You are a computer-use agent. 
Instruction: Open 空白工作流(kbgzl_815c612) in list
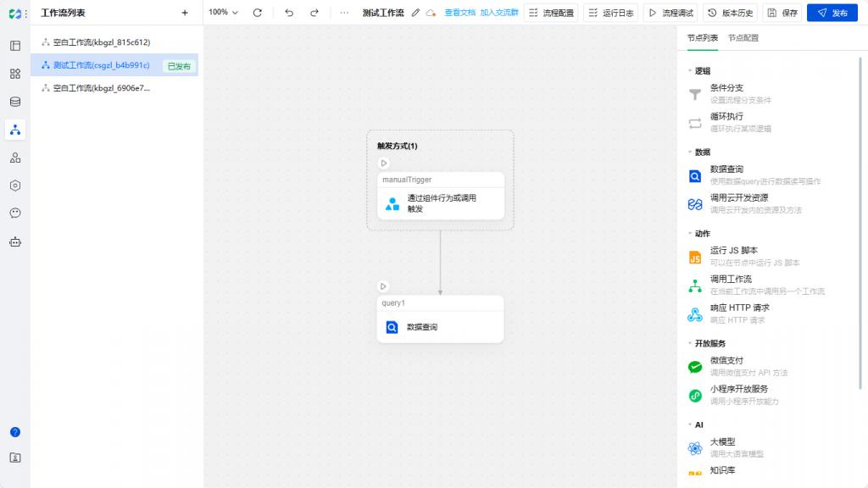tap(114, 42)
